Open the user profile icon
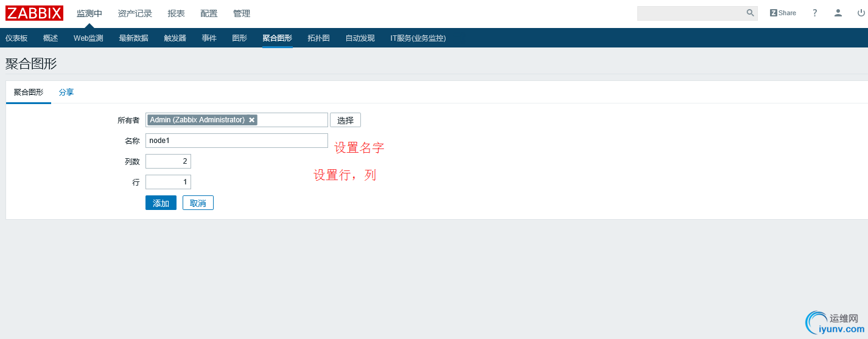The image size is (868, 339). tap(838, 13)
